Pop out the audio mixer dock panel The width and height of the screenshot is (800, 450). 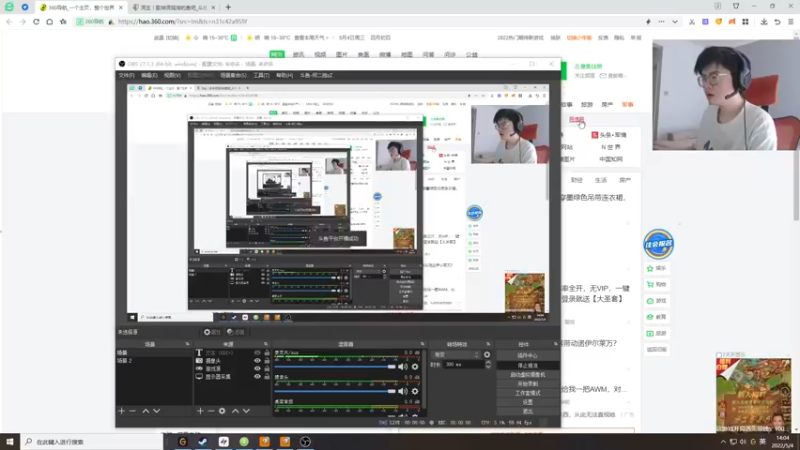[422, 344]
